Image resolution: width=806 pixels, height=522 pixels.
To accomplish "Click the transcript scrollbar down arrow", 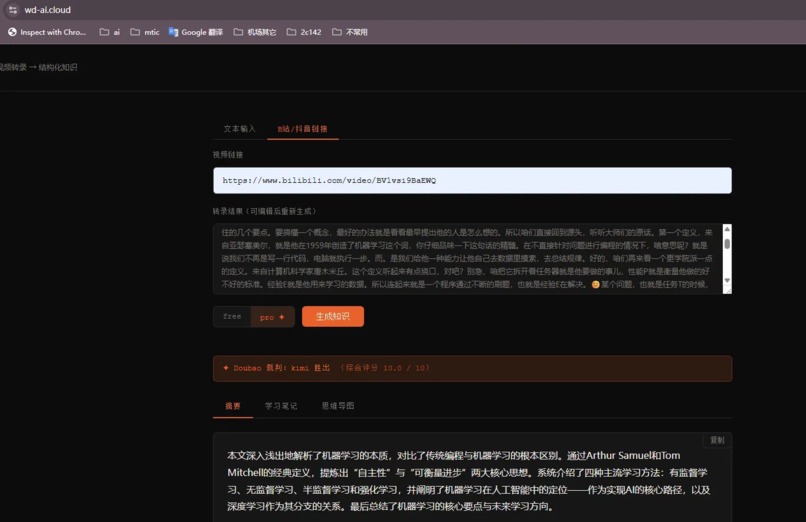I will [x=727, y=280].
